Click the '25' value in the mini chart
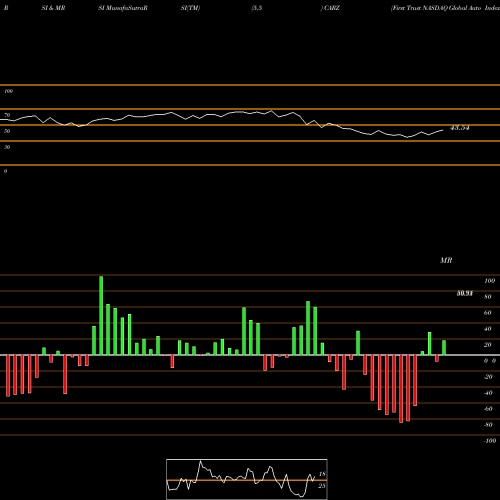The image size is (500, 500). [x=322, y=486]
